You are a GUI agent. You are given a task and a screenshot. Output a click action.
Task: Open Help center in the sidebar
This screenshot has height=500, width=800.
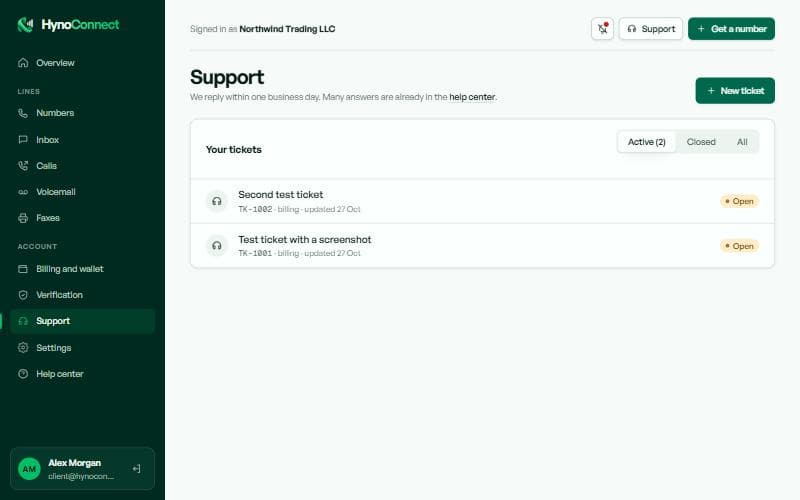point(83,373)
